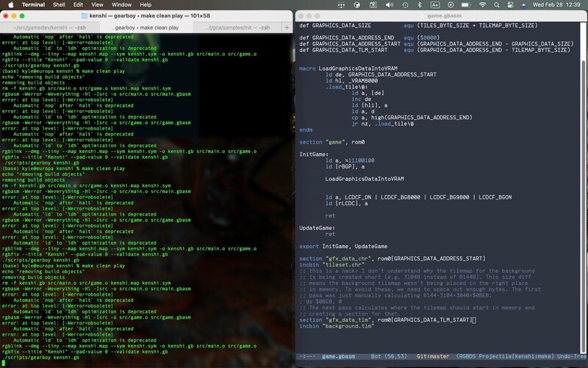Open the Window menu
The width and height of the screenshot is (588, 368).
(121, 5)
